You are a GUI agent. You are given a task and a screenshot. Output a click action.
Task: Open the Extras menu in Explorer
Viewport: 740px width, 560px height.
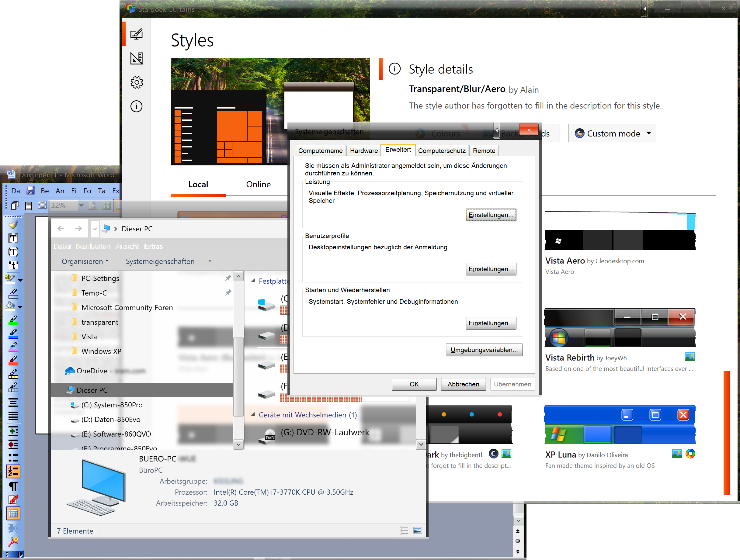tap(153, 246)
